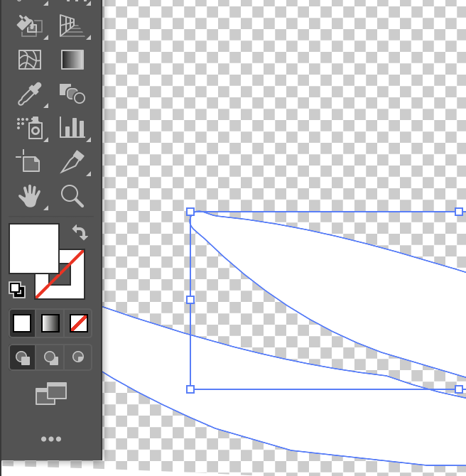This screenshot has height=476, width=466.
Task: Choose the Artboard tool
Action: pyautogui.click(x=30, y=161)
